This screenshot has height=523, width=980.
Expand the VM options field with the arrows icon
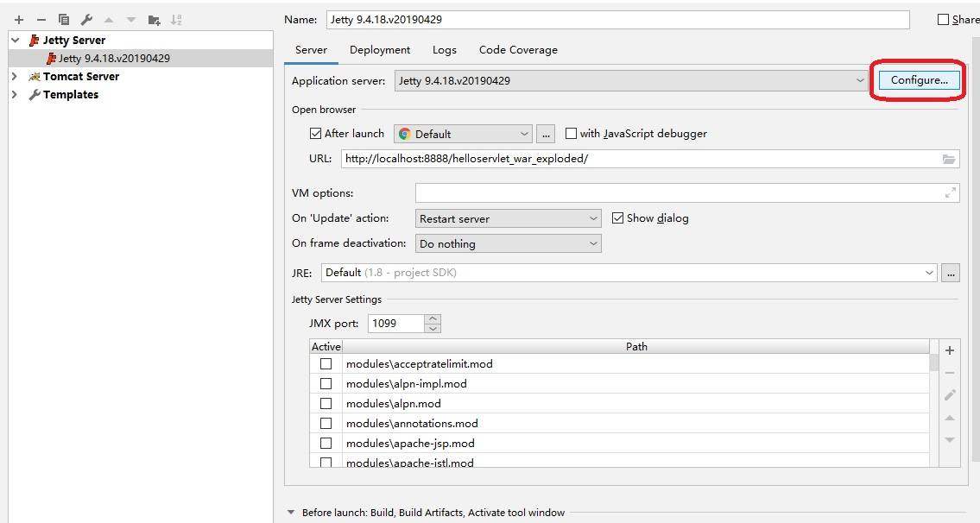951,193
